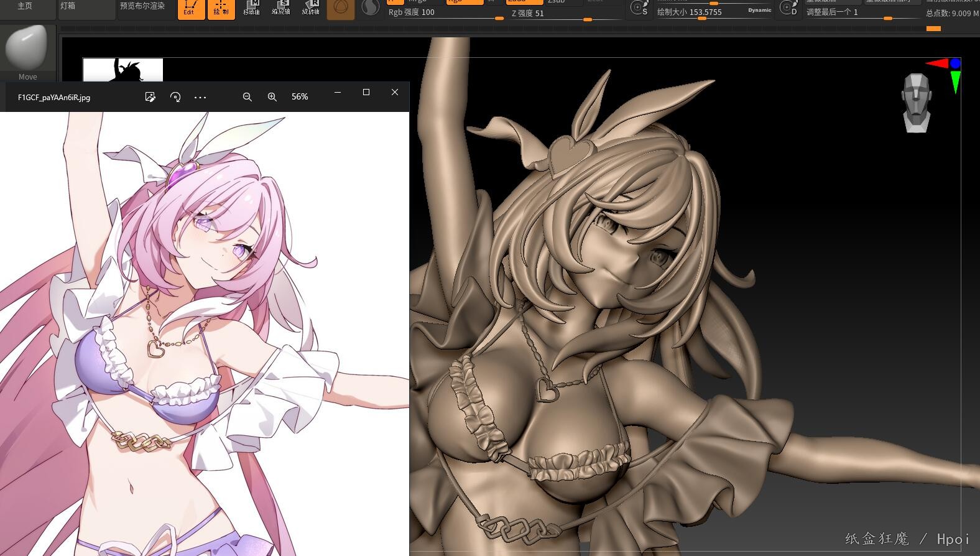Image resolution: width=980 pixels, height=556 pixels.
Task: Select the Scale axis (缩放轴) tool
Action: (280, 7)
